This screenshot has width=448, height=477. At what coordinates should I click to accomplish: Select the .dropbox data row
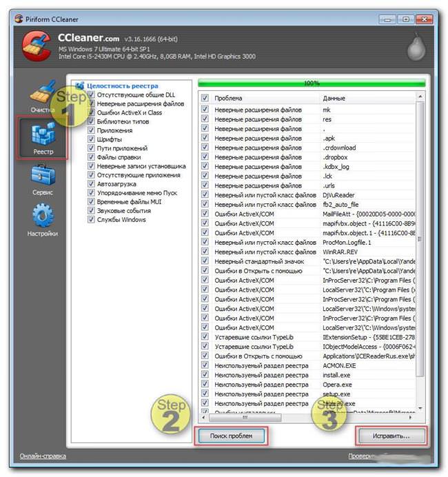[307, 157]
